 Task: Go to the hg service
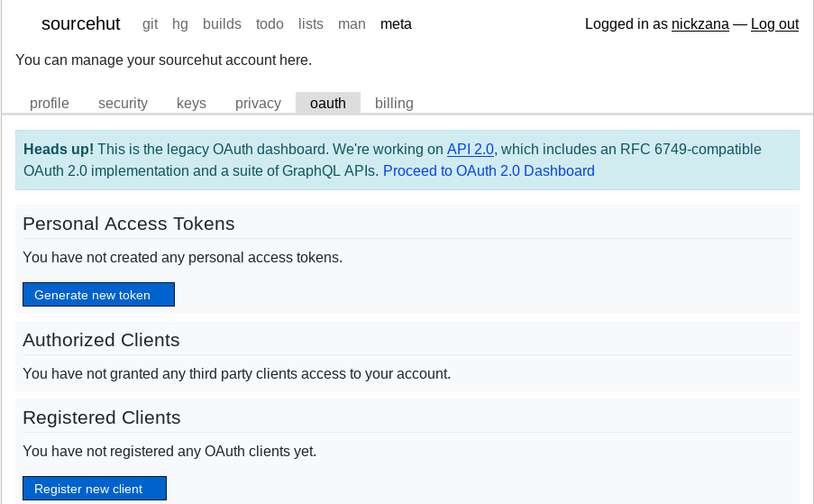point(180,23)
